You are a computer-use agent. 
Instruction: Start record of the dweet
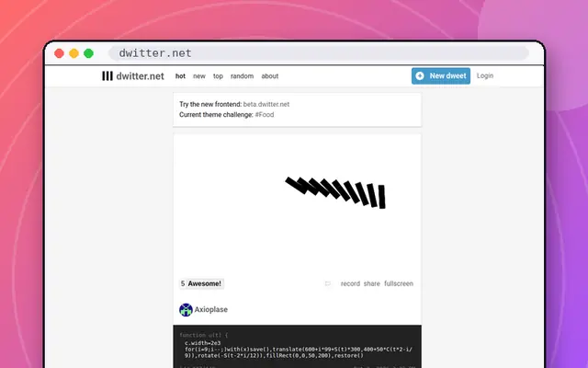pos(350,283)
